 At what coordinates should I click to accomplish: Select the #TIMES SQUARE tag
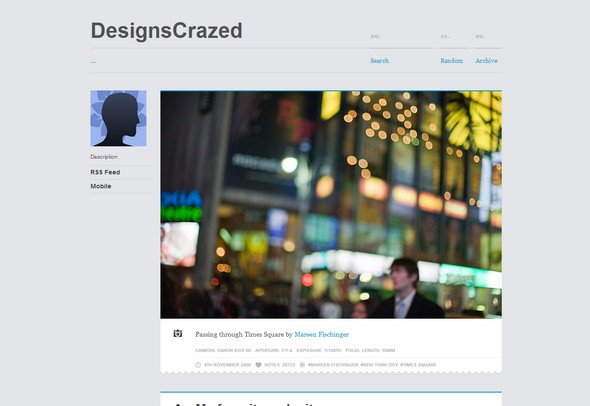418,365
